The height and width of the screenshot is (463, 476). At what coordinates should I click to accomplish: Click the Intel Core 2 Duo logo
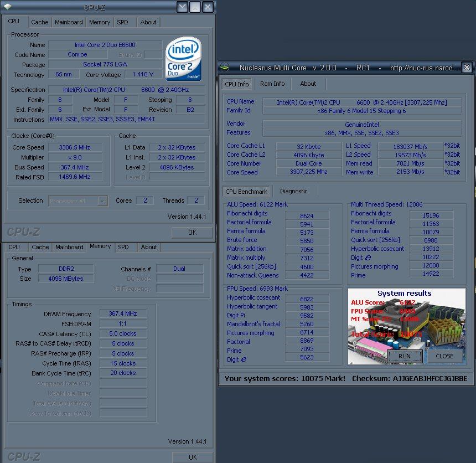coord(183,59)
